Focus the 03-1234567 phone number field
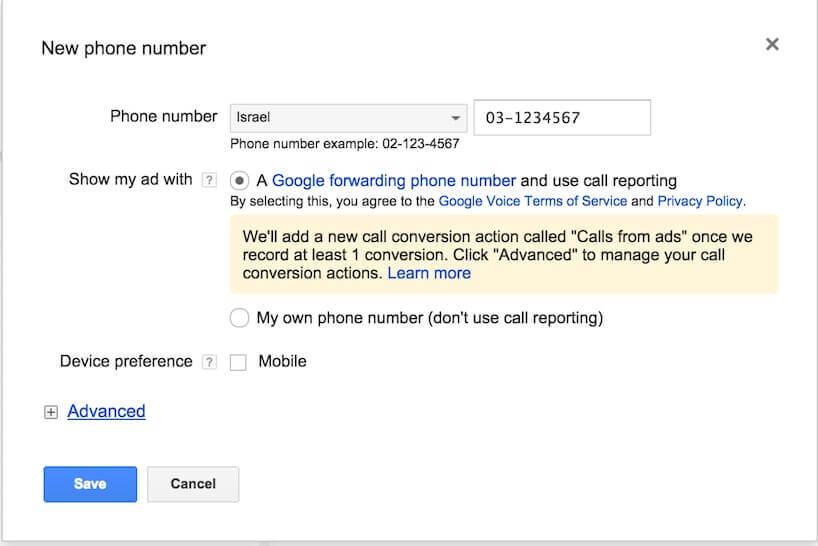This screenshot has width=818, height=546. (562, 118)
